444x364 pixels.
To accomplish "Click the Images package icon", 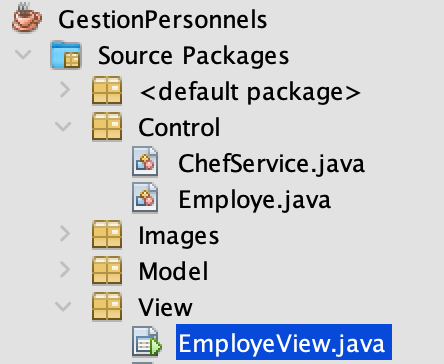I will [x=107, y=234].
